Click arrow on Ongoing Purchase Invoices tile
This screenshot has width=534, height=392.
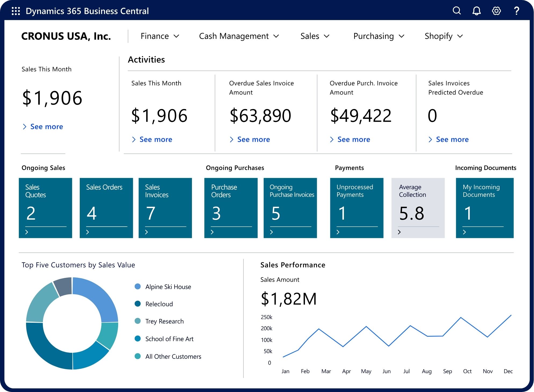click(x=271, y=232)
